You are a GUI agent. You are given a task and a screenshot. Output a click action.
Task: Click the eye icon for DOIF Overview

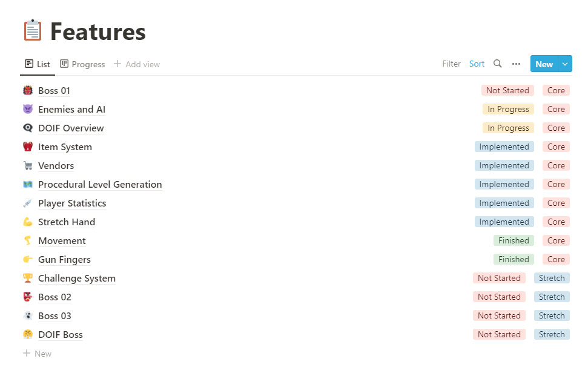(27, 128)
